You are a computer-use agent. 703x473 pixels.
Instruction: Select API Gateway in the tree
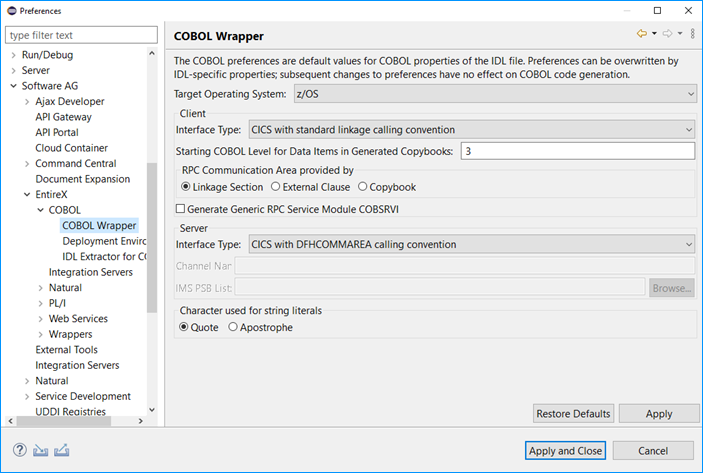(63, 117)
